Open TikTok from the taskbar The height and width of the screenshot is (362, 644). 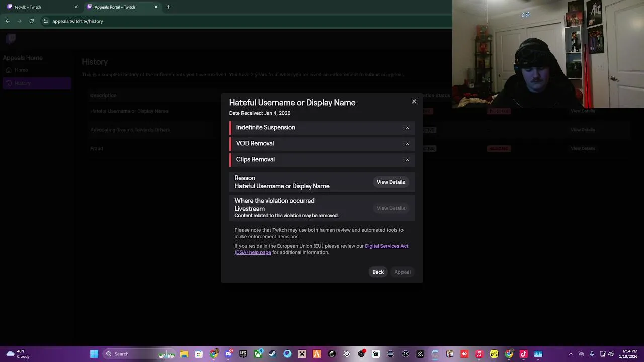coord(524,354)
